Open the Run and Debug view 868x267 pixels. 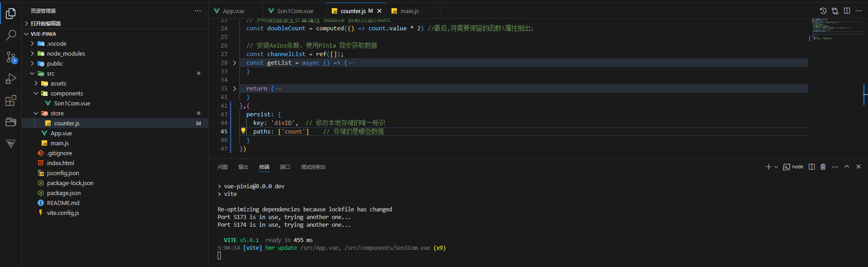pos(11,79)
